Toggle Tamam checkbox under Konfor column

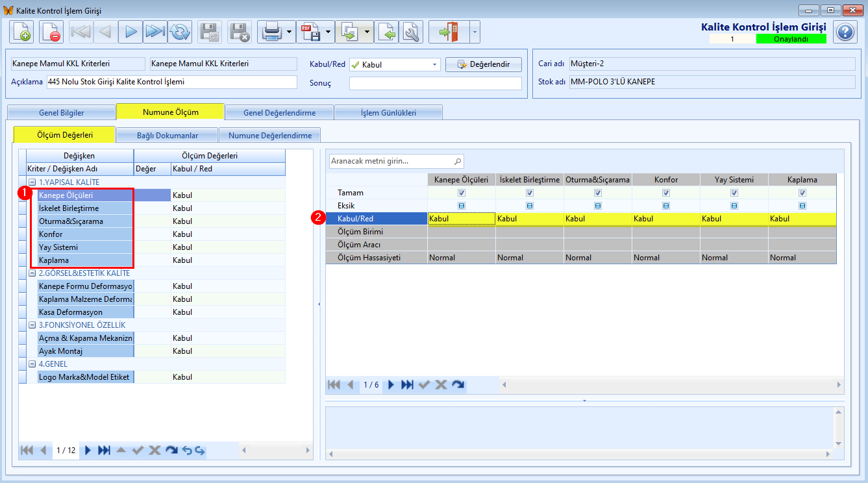pyautogui.click(x=666, y=193)
